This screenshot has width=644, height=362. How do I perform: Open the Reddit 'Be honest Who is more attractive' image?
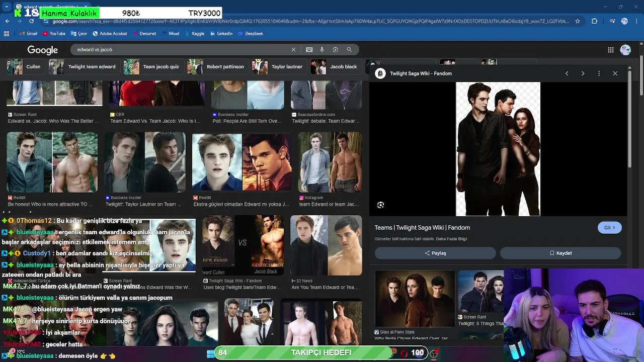pos(52,162)
